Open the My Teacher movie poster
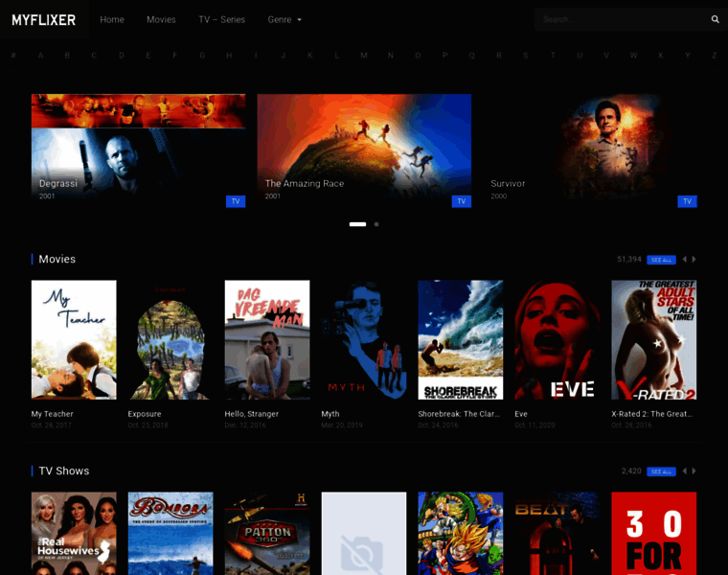 74,339
